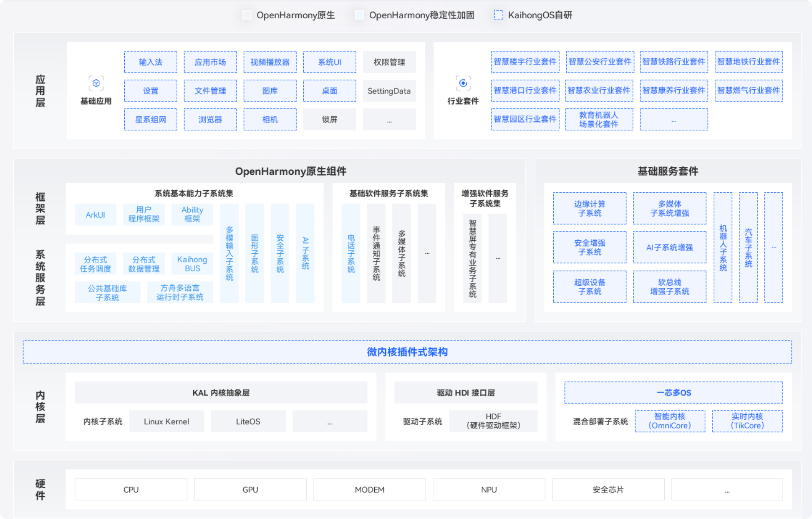Select the SettingData box
This screenshot has height=519, width=812.
389,91
